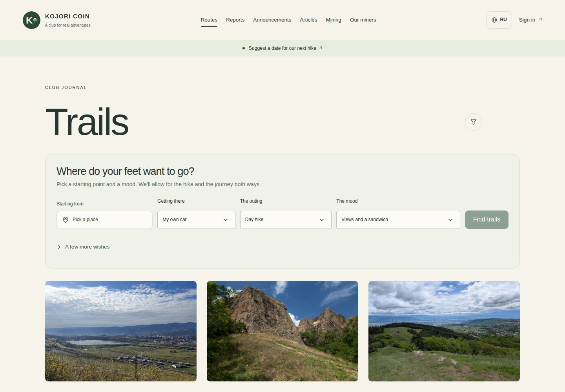The width and height of the screenshot is (565, 392).
Task: Open the lake valley panorama trail photo
Action: (x=121, y=331)
